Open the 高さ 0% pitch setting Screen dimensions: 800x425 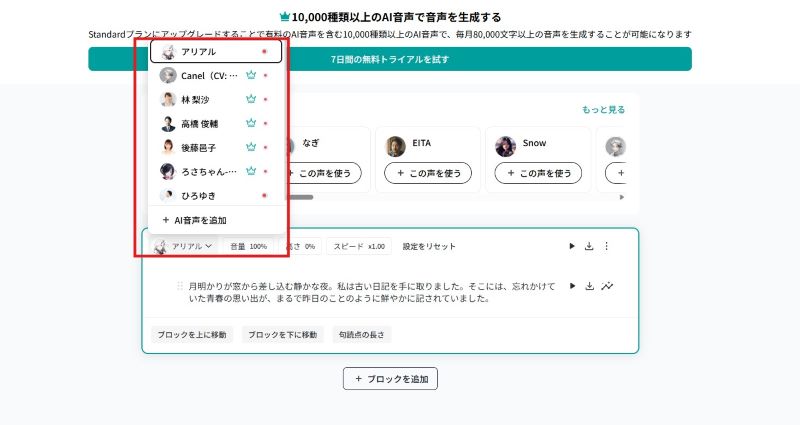301,246
